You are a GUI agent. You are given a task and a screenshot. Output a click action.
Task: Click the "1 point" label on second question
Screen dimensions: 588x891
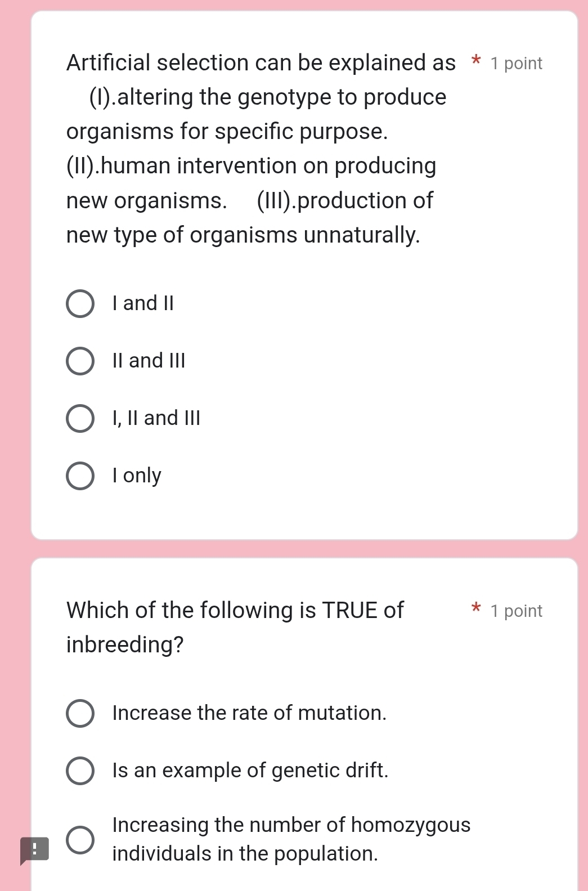[x=515, y=611]
